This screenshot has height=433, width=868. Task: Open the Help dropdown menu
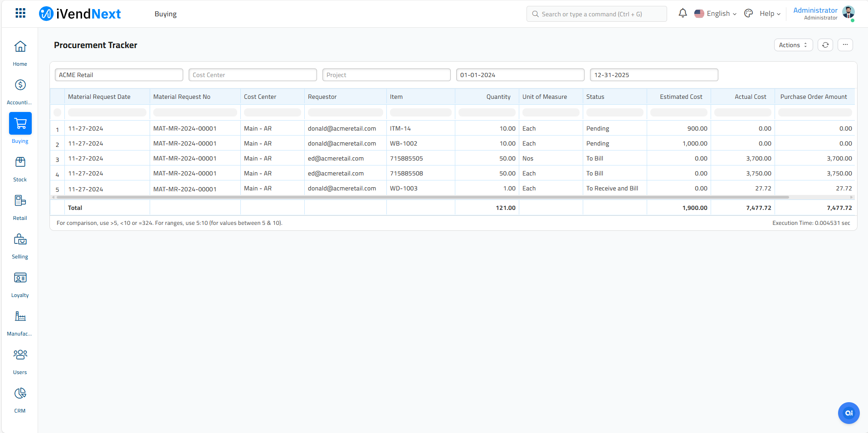[770, 14]
